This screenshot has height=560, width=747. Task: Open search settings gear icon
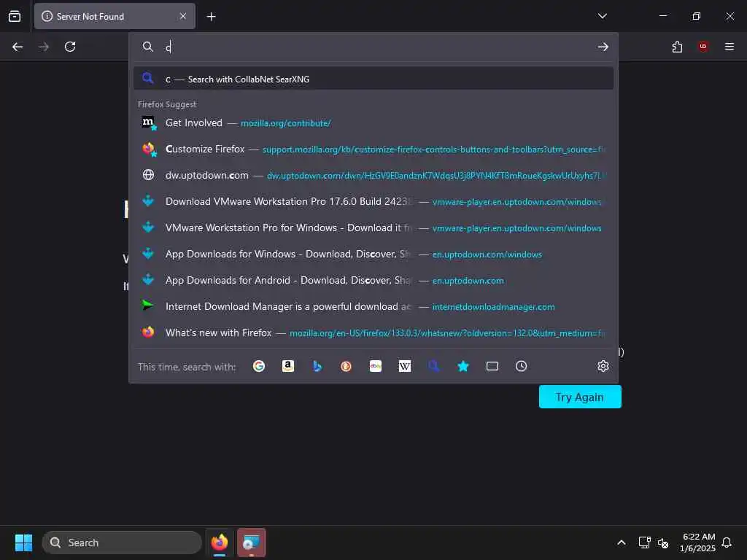coord(603,366)
